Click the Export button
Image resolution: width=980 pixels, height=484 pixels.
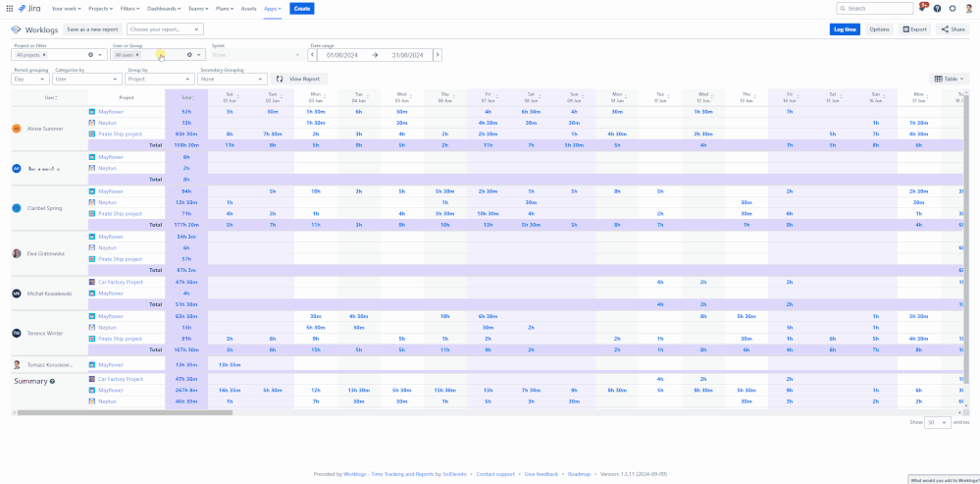pos(915,29)
